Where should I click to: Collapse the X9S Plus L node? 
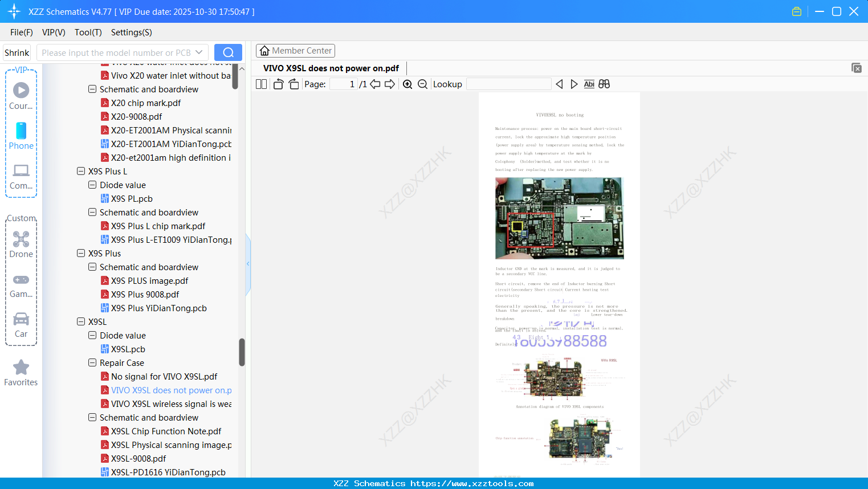coord(81,171)
